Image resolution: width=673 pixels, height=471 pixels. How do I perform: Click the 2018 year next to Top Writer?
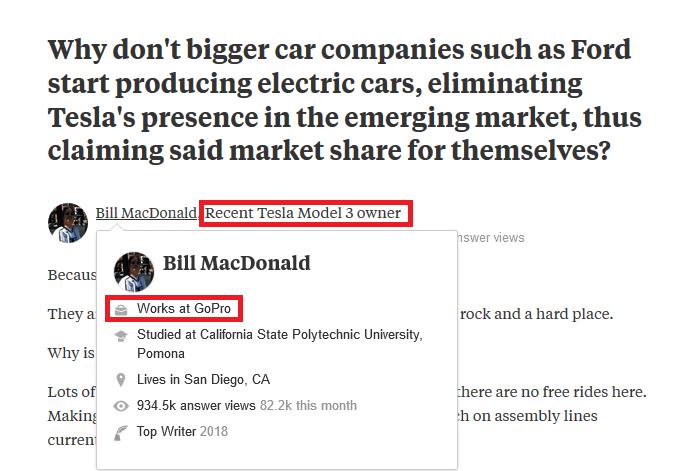click(x=214, y=432)
